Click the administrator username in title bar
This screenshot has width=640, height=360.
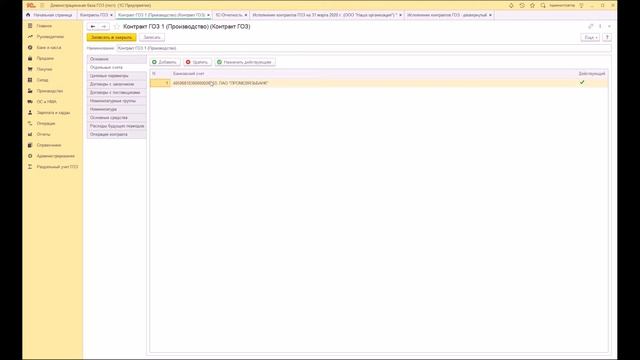(x=562, y=5)
